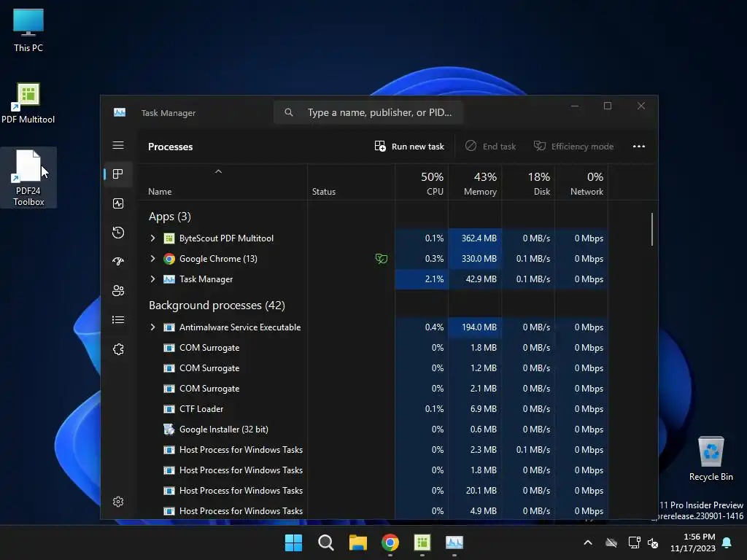Image resolution: width=747 pixels, height=560 pixels.
Task: Click the Background processes (42) heading
Action: click(217, 306)
